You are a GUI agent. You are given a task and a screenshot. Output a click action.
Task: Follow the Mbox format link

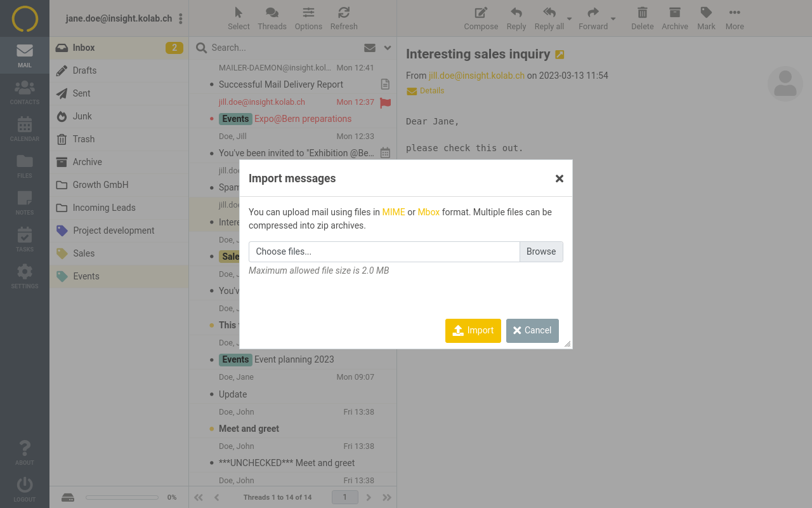coord(429,212)
